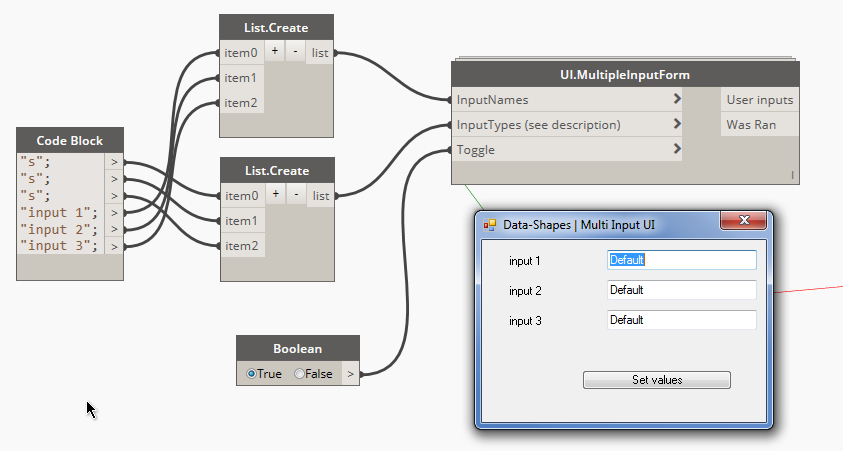Click the Boolean node title bar
The width and height of the screenshot is (843, 451).
coord(298,348)
